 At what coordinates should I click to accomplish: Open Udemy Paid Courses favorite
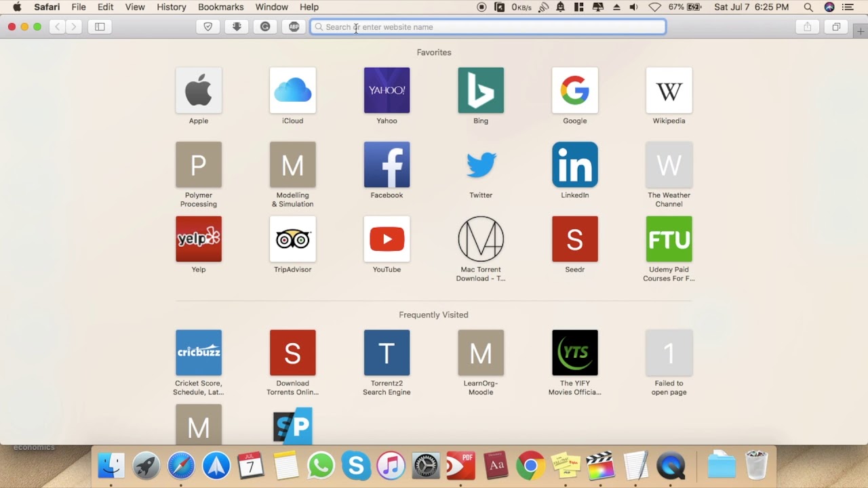click(669, 239)
